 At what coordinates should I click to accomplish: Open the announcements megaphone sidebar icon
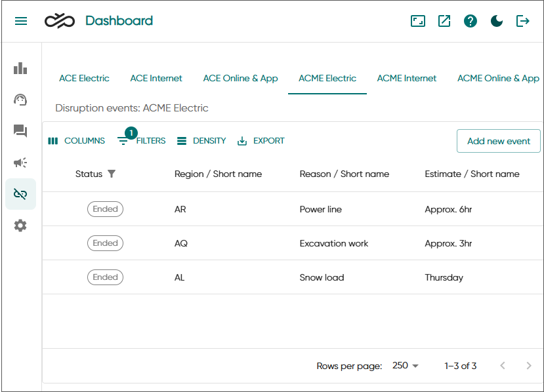tap(20, 163)
